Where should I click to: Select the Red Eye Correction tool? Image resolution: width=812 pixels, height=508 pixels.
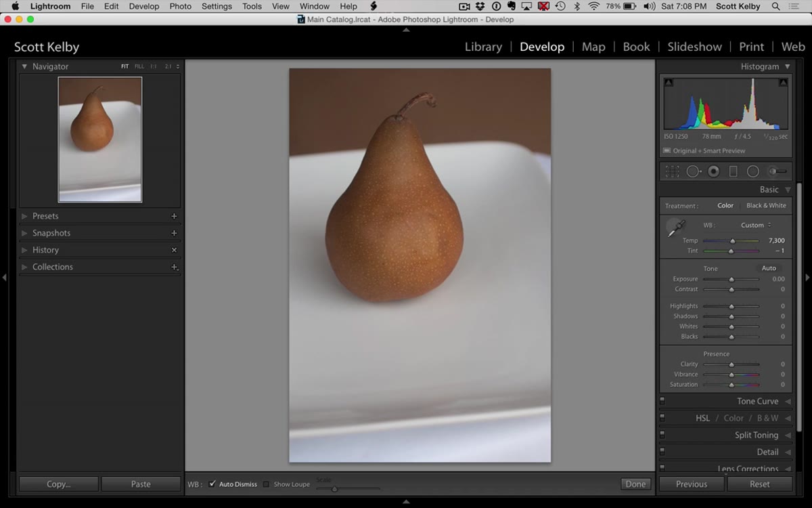pos(713,171)
